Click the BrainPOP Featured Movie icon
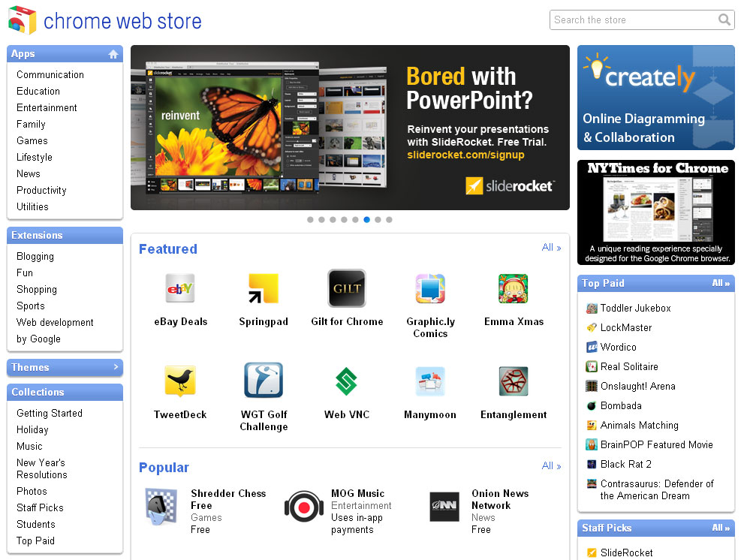The image size is (747, 560). pyautogui.click(x=592, y=444)
